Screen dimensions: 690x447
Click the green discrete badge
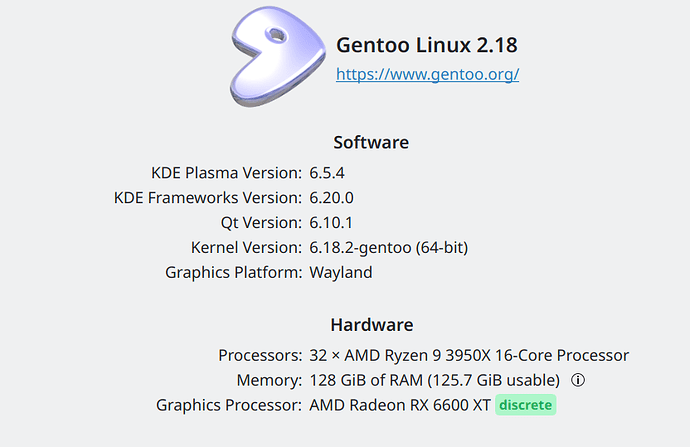pyautogui.click(x=525, y=405)
